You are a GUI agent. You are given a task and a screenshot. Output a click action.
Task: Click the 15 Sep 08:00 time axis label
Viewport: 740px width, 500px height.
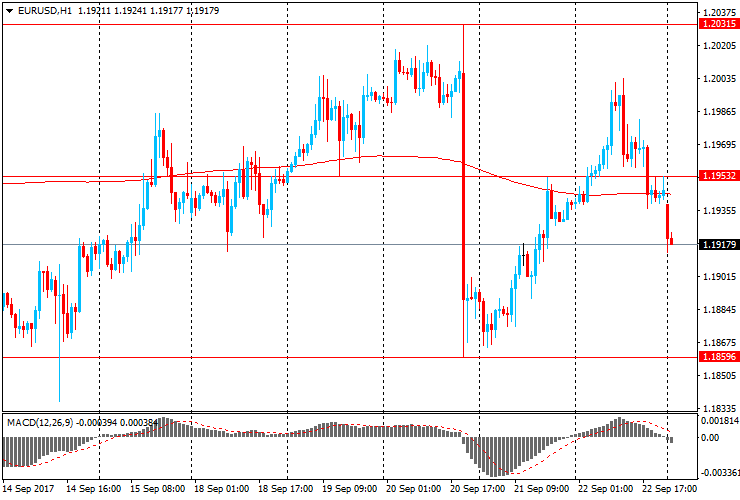point(157,489)
